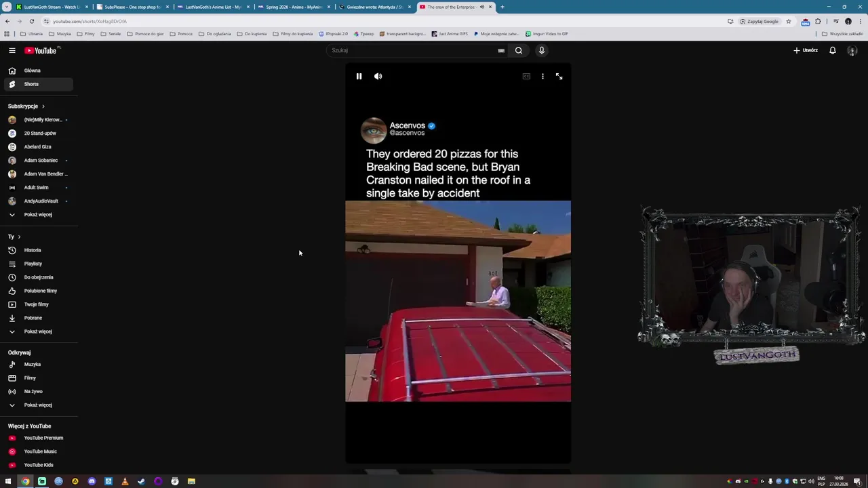Open YouTube Premium link
Image resolution: width=868 pixels, height=488 pixels.
tap(37, 438)
